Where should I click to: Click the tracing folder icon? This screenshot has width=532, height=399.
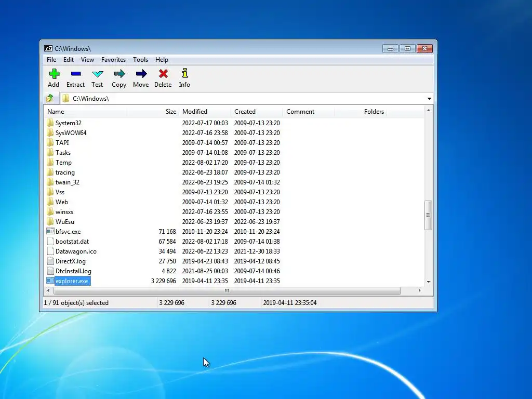pyautogui.click(x=50, y=172)
